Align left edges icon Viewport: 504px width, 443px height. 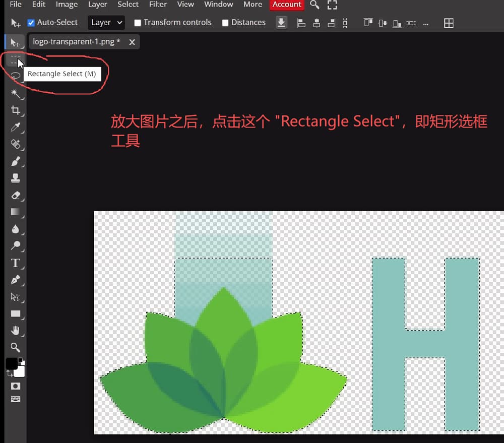coord(301,23)
